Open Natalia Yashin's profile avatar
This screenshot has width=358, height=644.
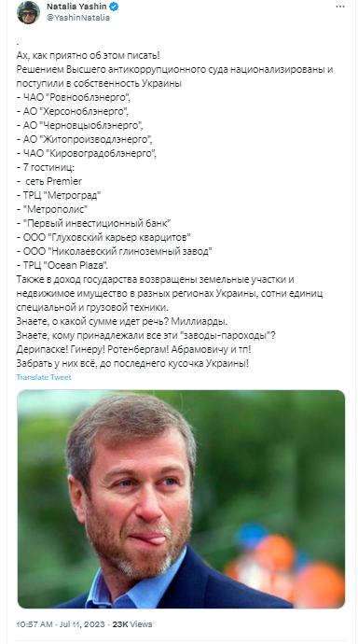click(x=28, y=12)
